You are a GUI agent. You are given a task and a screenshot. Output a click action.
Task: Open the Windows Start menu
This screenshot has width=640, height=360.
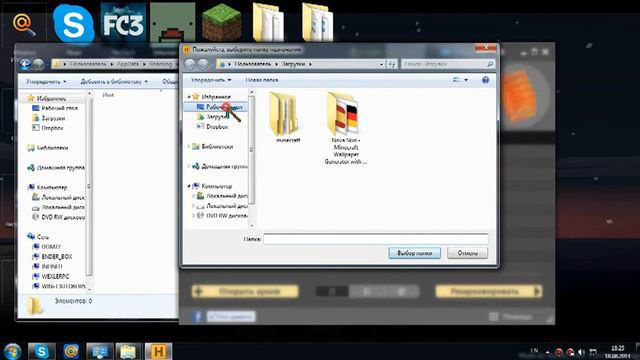pyautogui.click(x=12, y=351)
